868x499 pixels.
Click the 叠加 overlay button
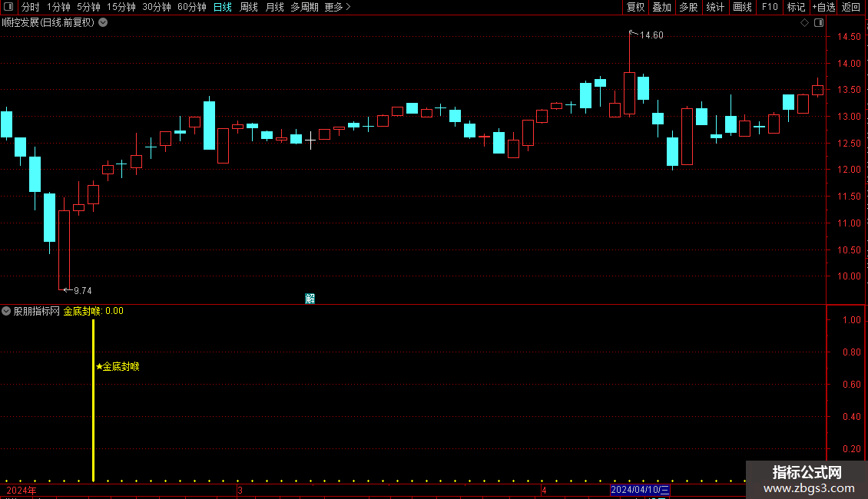coord(661,7)
